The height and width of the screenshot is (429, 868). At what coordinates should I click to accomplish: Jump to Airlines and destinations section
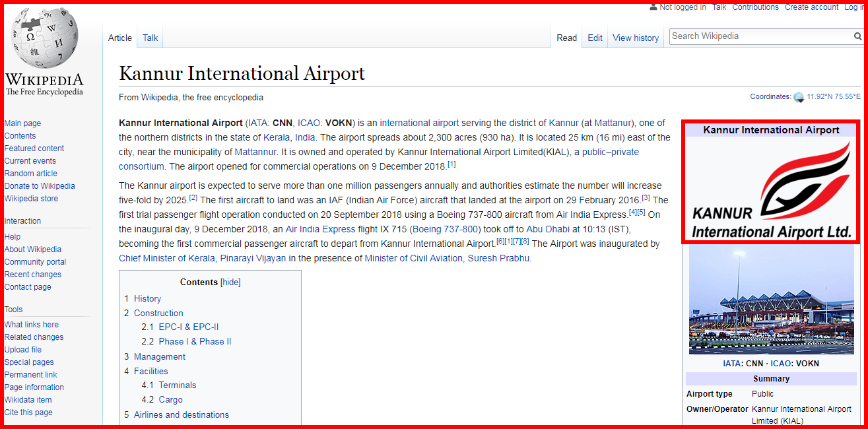pyautogui.click(x=182, y=415)
